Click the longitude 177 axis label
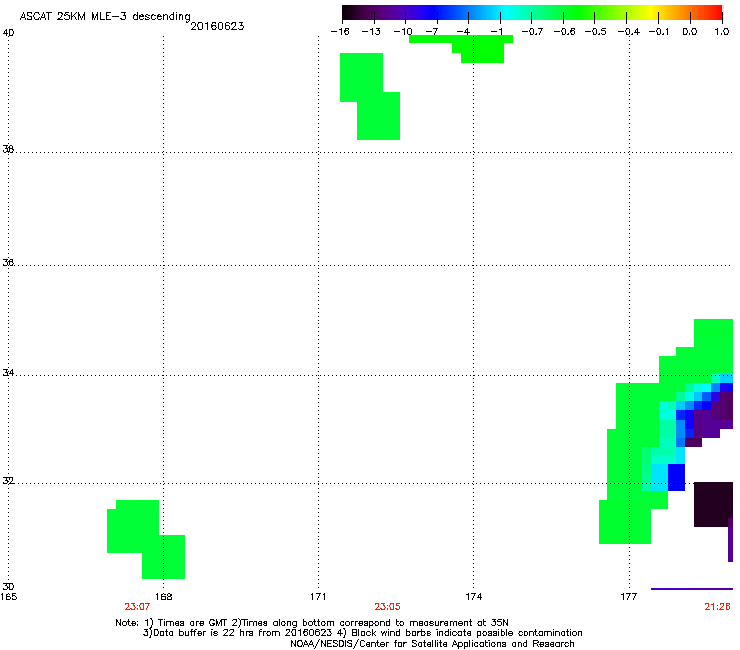This screenshot has height=650, width=740. [629, 597]
